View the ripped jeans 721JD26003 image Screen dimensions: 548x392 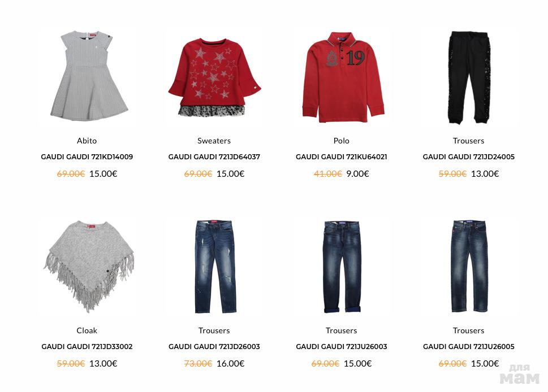point(214,267)
